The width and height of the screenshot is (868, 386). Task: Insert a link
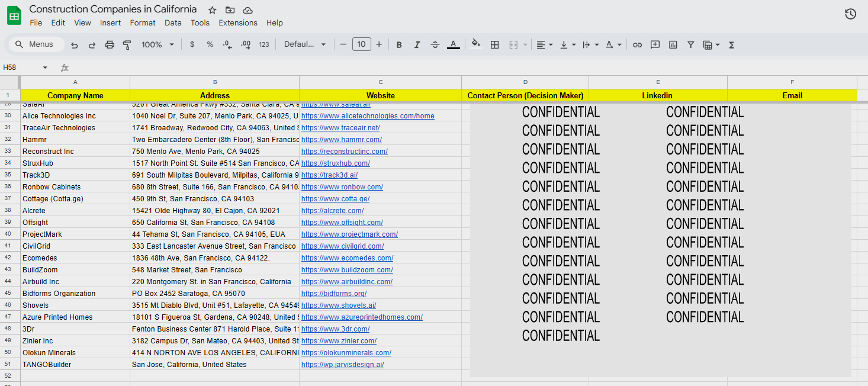click(637, 44)
